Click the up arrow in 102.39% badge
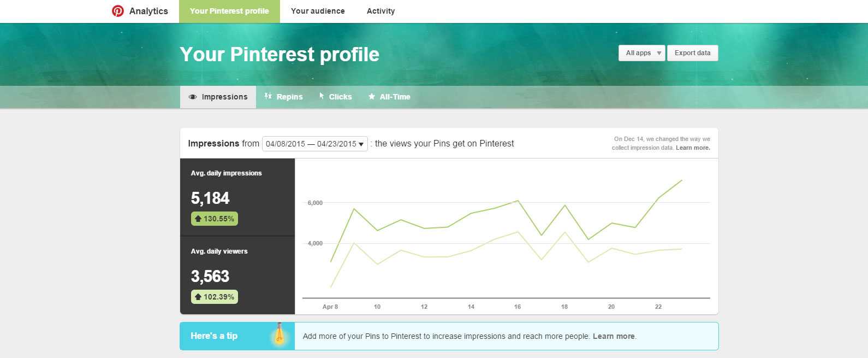The height and width of the screenshot is (358, 868). coord(198,297)
